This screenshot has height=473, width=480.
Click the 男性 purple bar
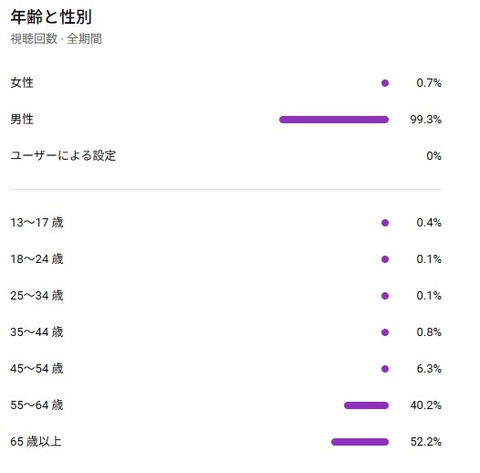pos(334,119)
